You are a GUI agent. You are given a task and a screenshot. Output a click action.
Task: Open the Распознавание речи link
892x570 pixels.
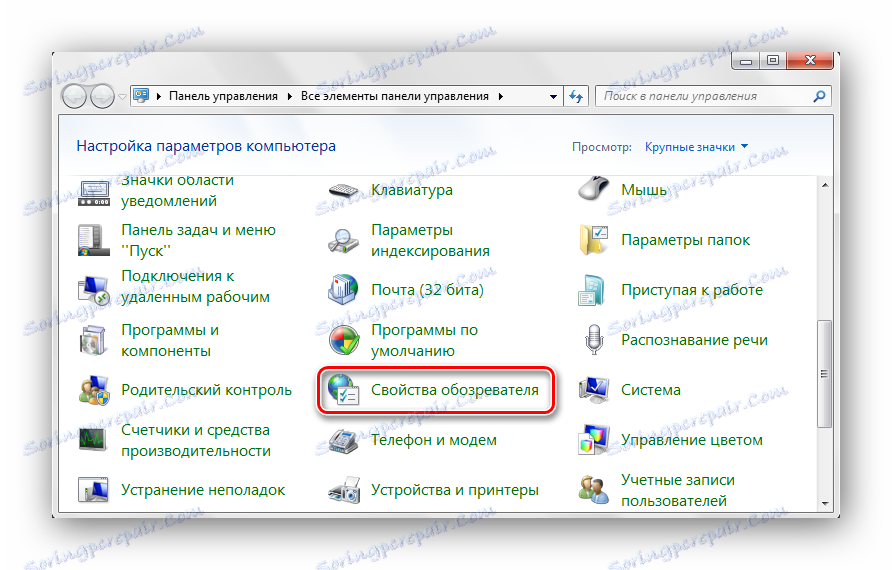(695, 340)
